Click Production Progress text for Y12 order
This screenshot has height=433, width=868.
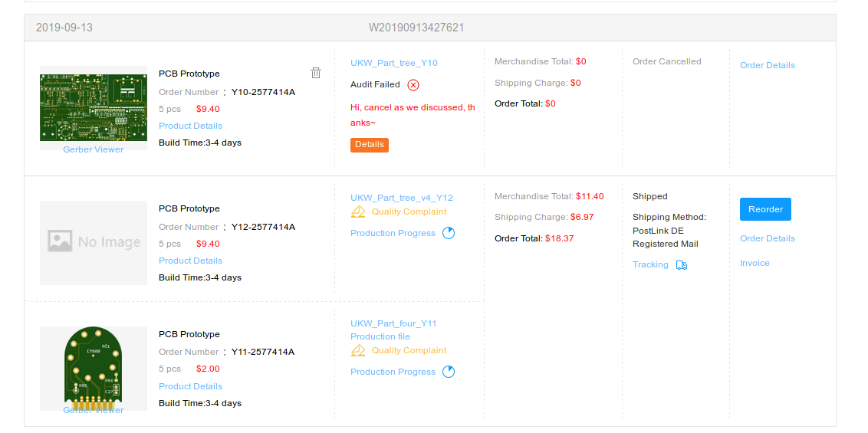click(393, 234)
